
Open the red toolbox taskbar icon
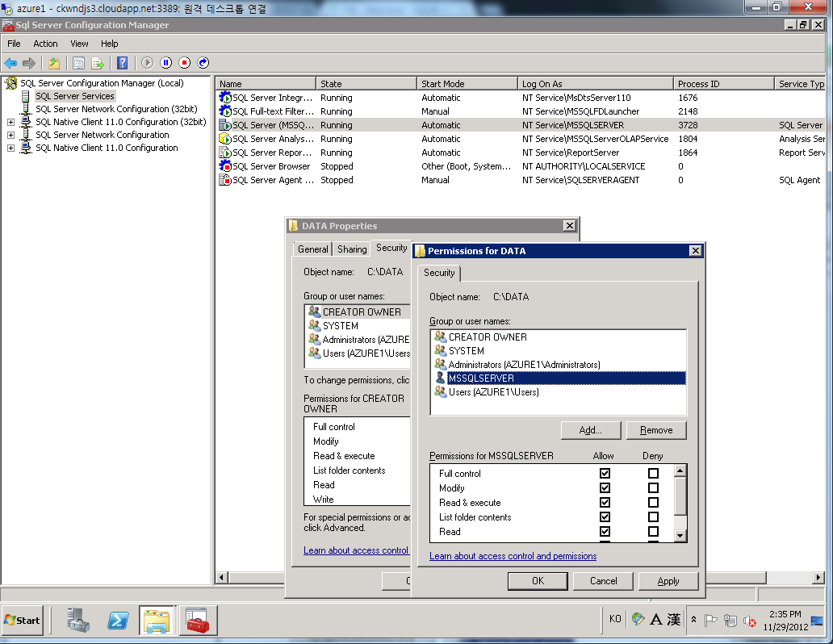click(198, 621)
